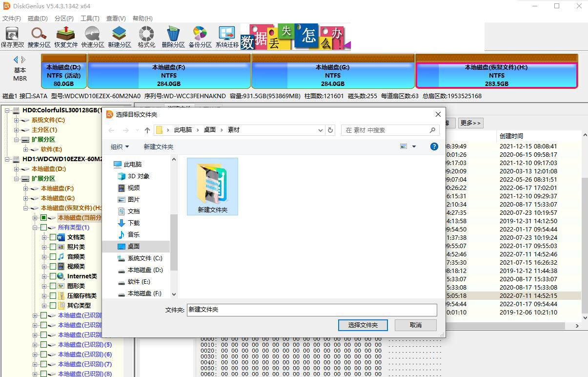Open the 帮助(H) menu
The width and height of the screenshot is (588, 377).
[x=142, y=18]
